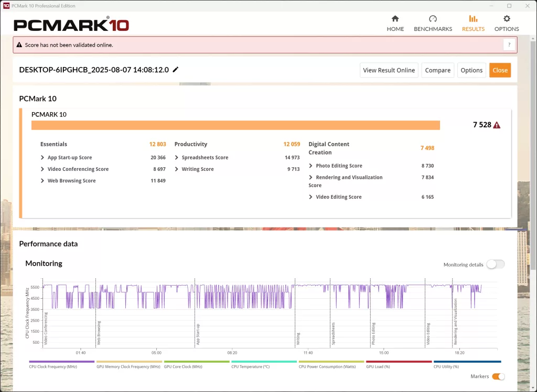Click the result name DESKTOP-6IPGHCB_2025-08-07
Screen dimensions: 537x392
(94, 70)
